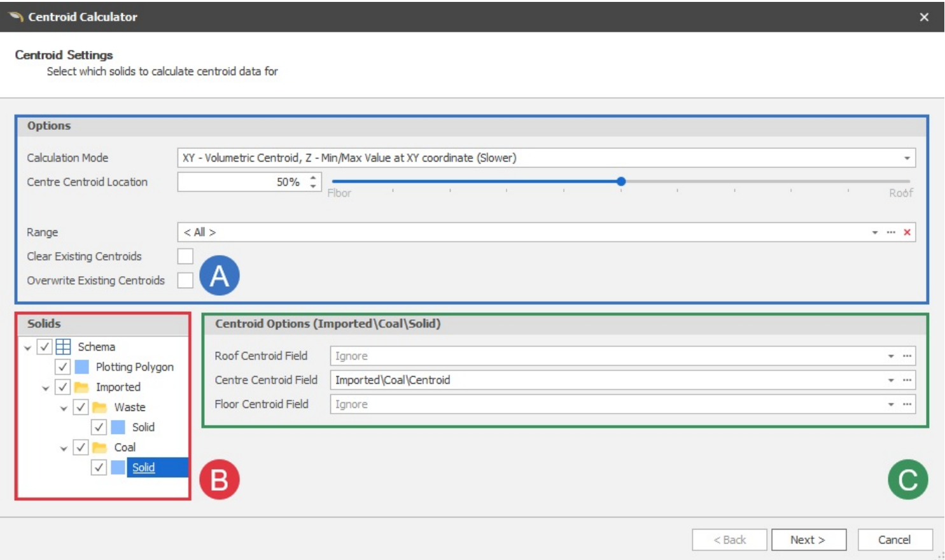The height and width of the screenshot is (560, 945).
Task: Enable Clear Existing Centroids checkbox
Action: (185, 256)
